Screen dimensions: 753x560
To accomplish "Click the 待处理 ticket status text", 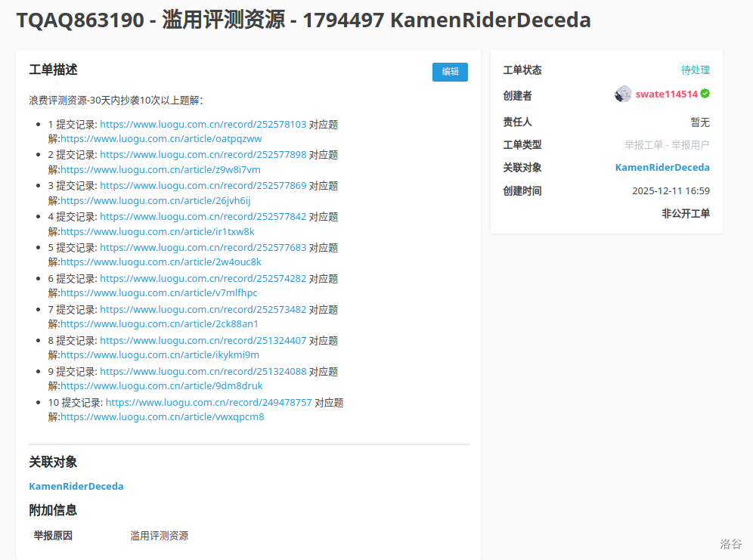I will (x=696, y=70).
